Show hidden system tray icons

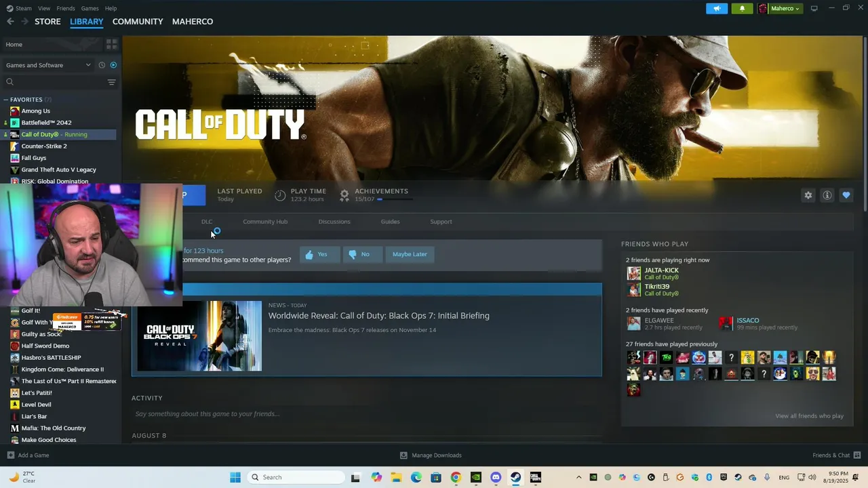pyautogui.click(x=578, y=477)
